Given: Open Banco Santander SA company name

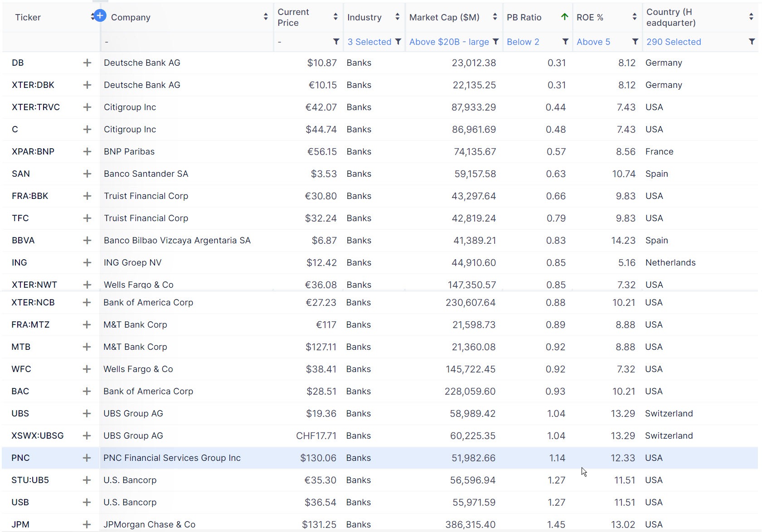Looking at the screenshot, I should coord(146,174).
